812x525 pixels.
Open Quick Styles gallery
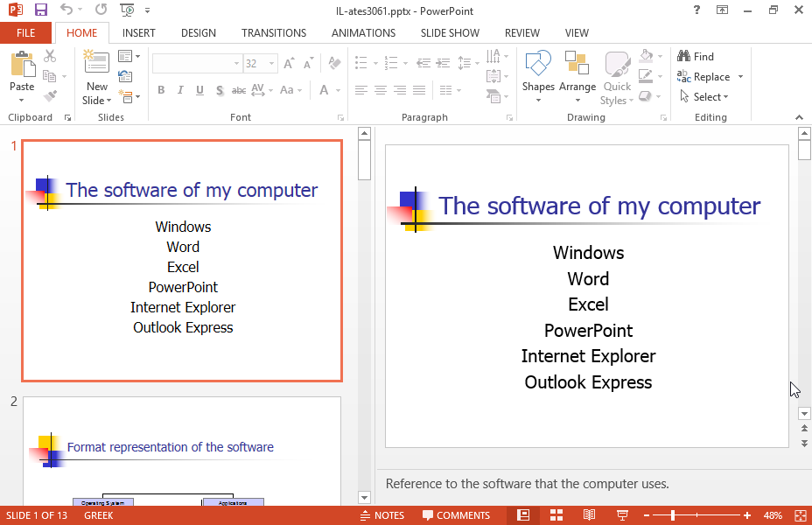point(617,78)
